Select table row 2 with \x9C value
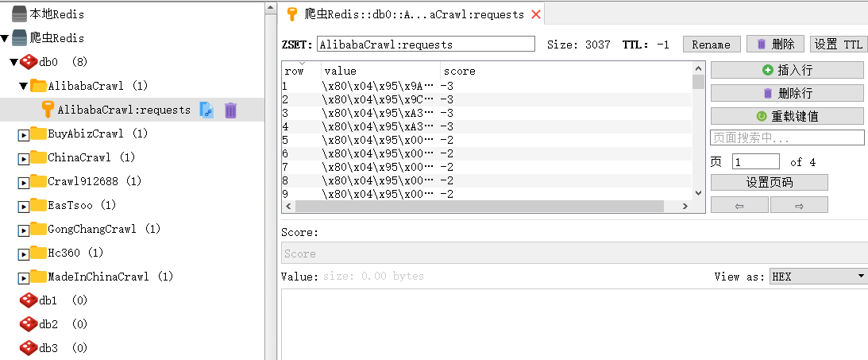868x360 pixels. (487, 99)
